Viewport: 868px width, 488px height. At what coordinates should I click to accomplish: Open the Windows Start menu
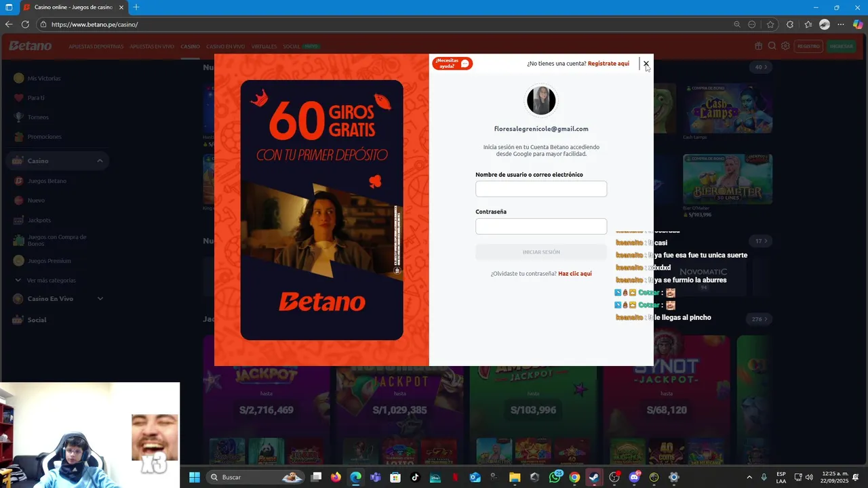pos(195,477)
